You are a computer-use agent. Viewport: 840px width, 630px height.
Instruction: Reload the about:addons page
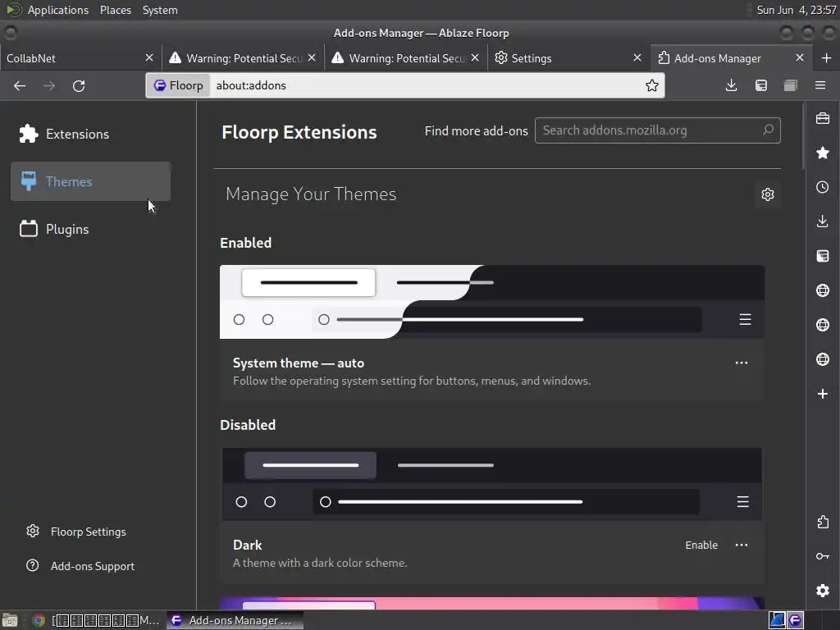[x=79, y=85]
